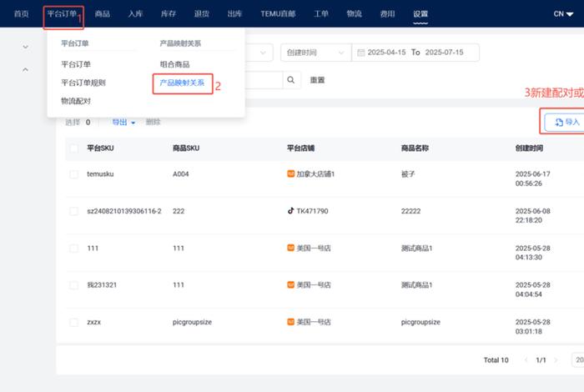Open the 入库 menu
584x392 pixels.
click(135, 14)
